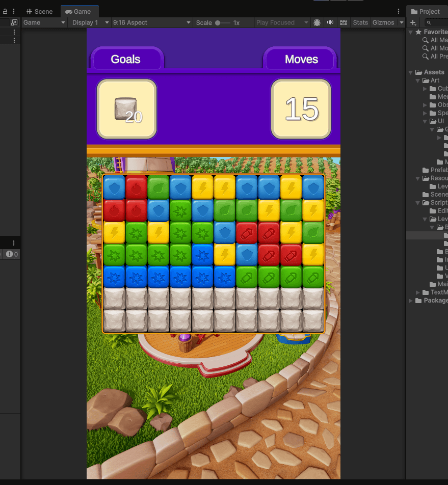
Task: Click the Project search field
Action: pyautogui.click(x=436, y=22)
